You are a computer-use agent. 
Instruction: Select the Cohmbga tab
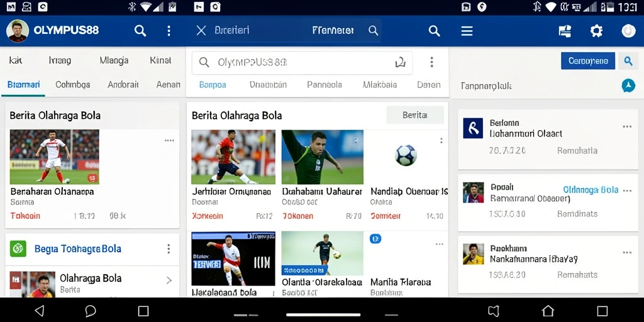[x=73, y=85]
